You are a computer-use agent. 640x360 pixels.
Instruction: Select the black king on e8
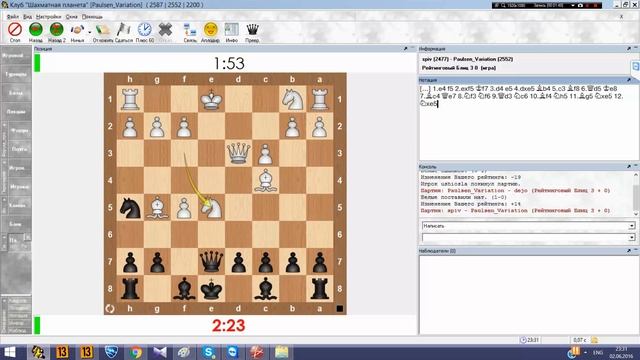[x=211, y=289]
